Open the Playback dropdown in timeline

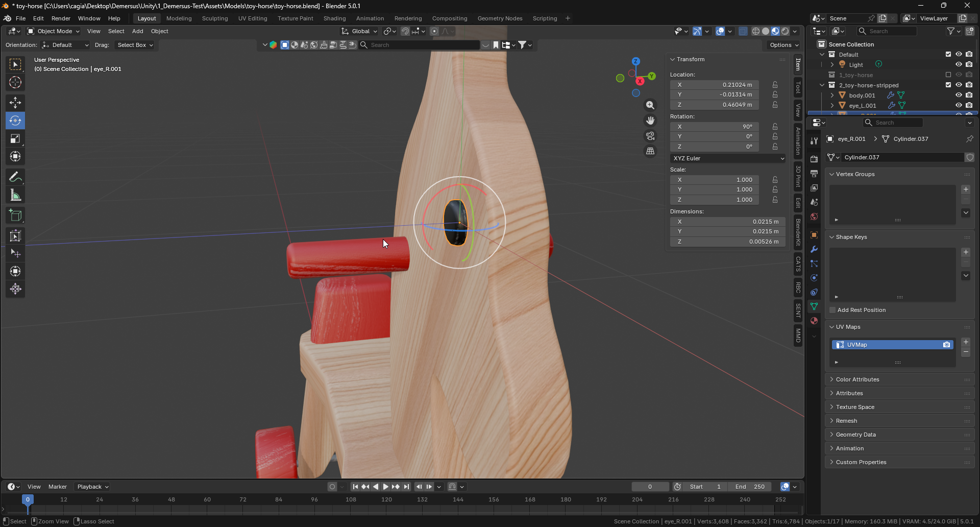93,487
